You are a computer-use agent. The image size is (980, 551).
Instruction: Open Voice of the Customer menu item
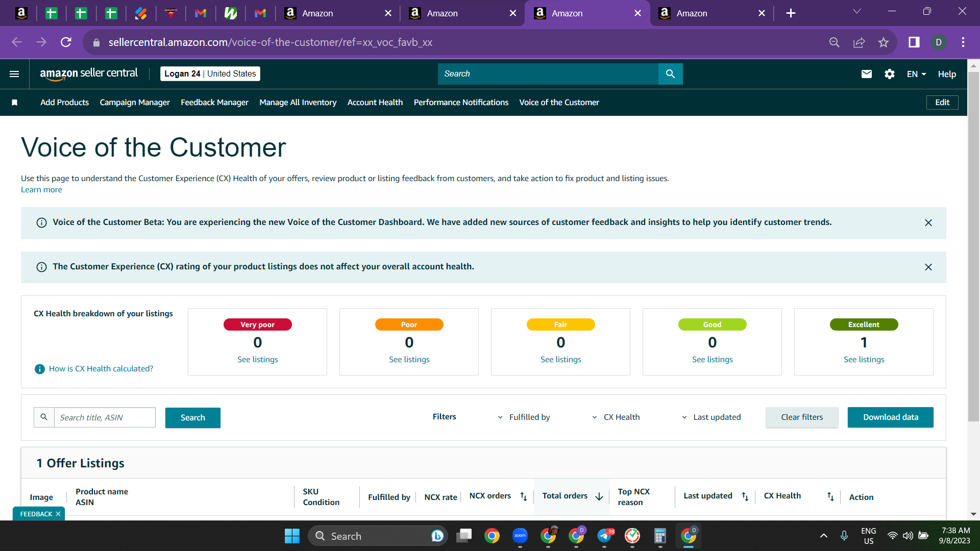tap(559, 103)
